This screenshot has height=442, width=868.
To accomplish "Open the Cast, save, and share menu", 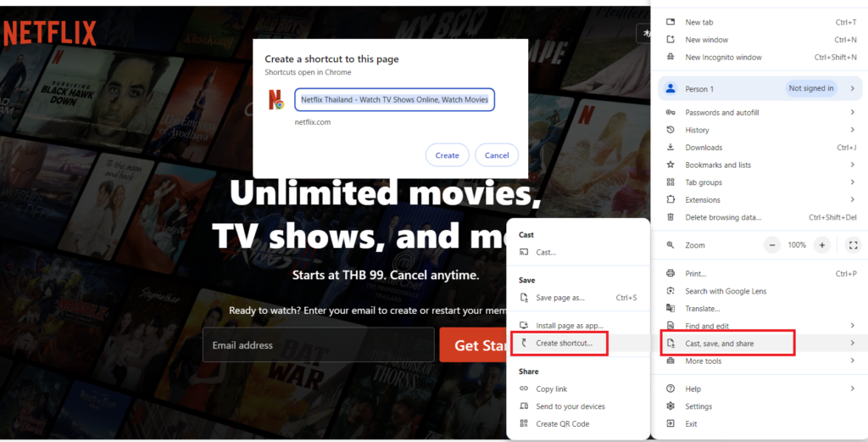I will pyautogui.click(x=759, y=344).
